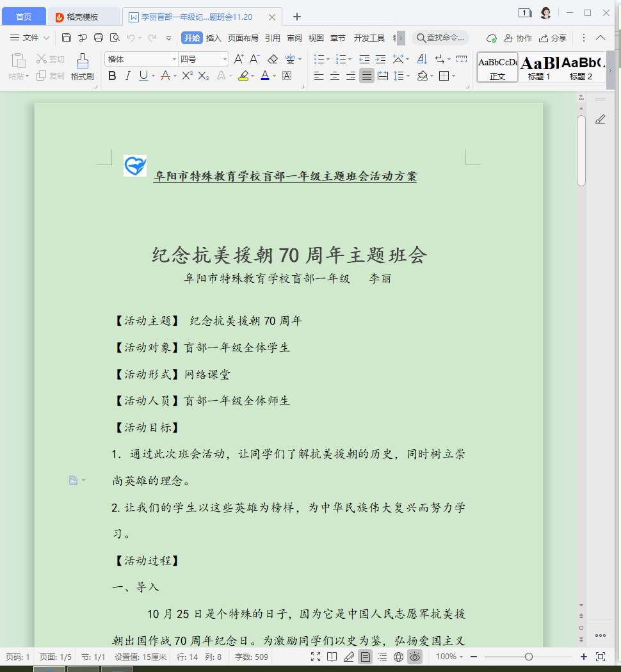Toggle italic formatting

pyautogui.click(x=127, y=76)
